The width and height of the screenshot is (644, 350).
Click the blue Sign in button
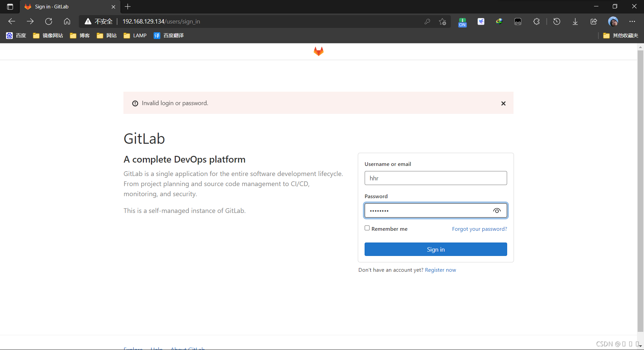click(436, 249)
